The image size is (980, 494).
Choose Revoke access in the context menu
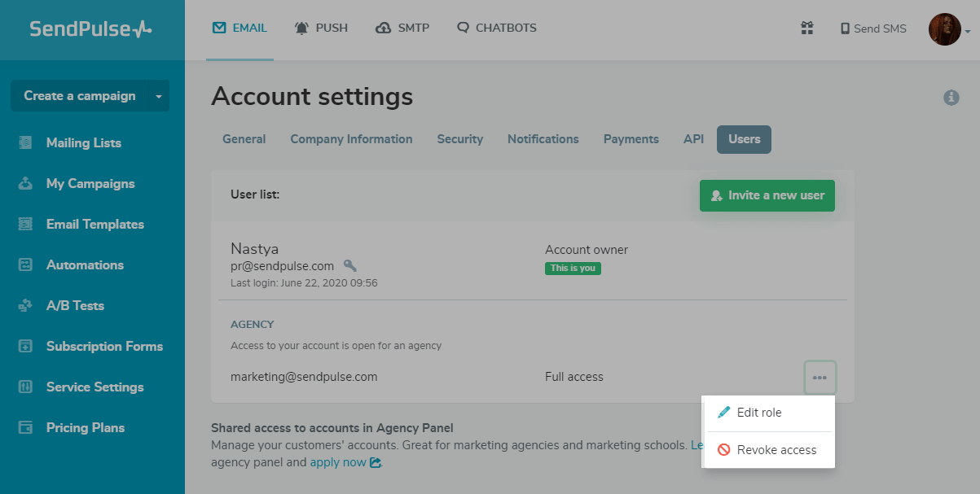pyautogui.click(x=776, y=450)
